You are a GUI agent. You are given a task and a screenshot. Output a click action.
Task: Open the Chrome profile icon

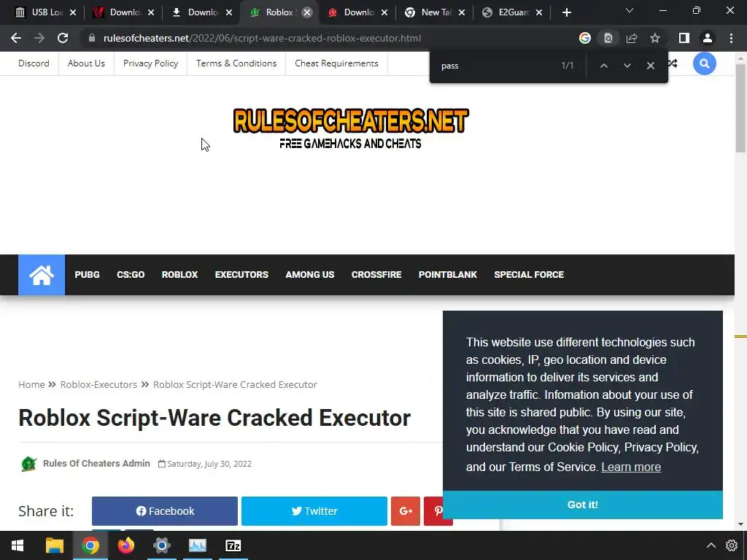(708, 38)
